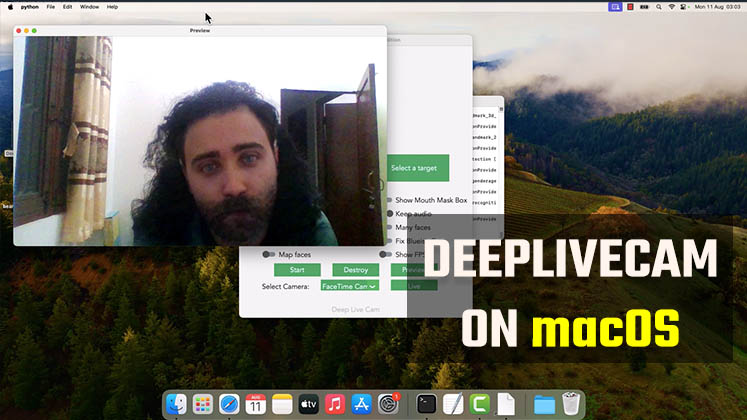Open the Apple menu
The width and height of the screenshot is (747, 420).
pos(10,7)
